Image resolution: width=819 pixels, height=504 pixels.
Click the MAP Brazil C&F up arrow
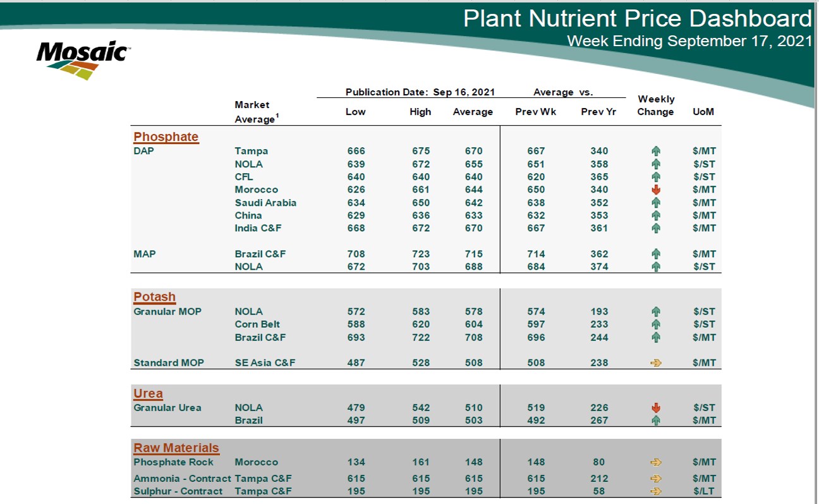[656, 254]
